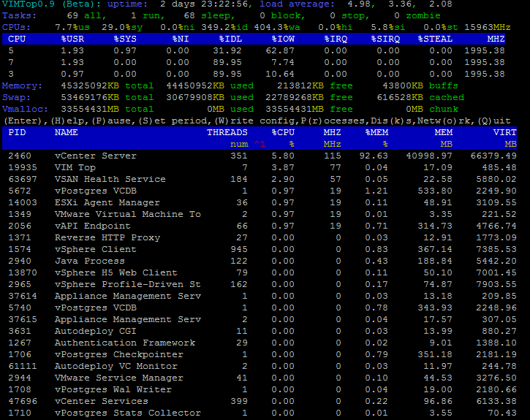Click the Java Process row name
The height and width of the screenshot is (420, 530).
[90, 261]
